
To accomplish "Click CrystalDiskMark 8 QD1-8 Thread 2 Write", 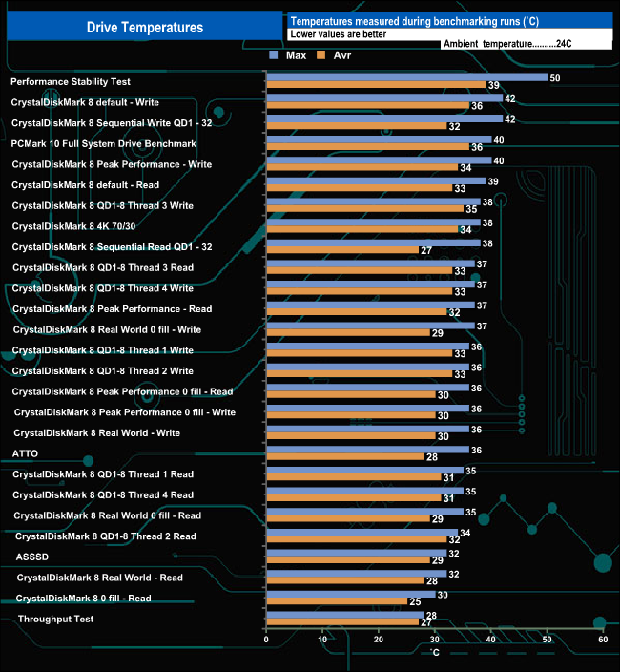I will (103, 370).
